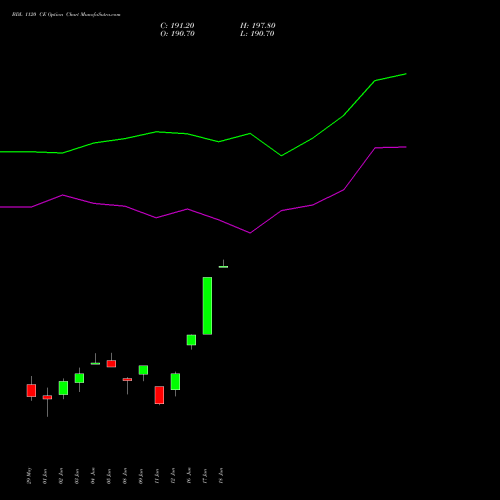Click the tall green candle for 17 Jun
The width and height of the screenshot is (500, 500).
(x=207, y=306)
